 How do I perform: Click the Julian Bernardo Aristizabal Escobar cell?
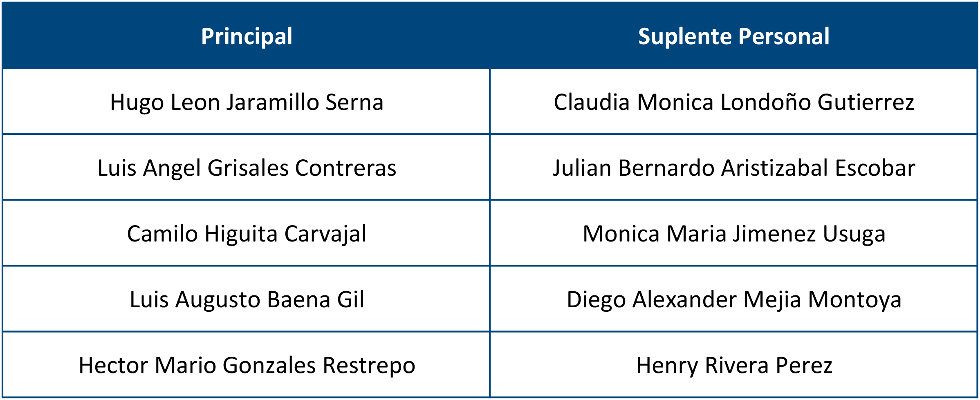(733, 168)
